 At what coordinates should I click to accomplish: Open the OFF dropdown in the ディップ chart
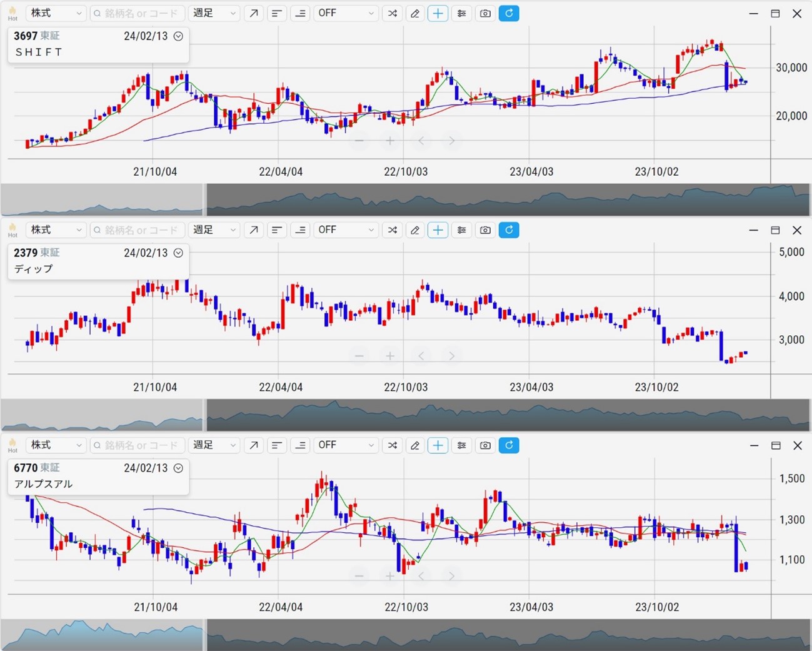click(346, 230)
